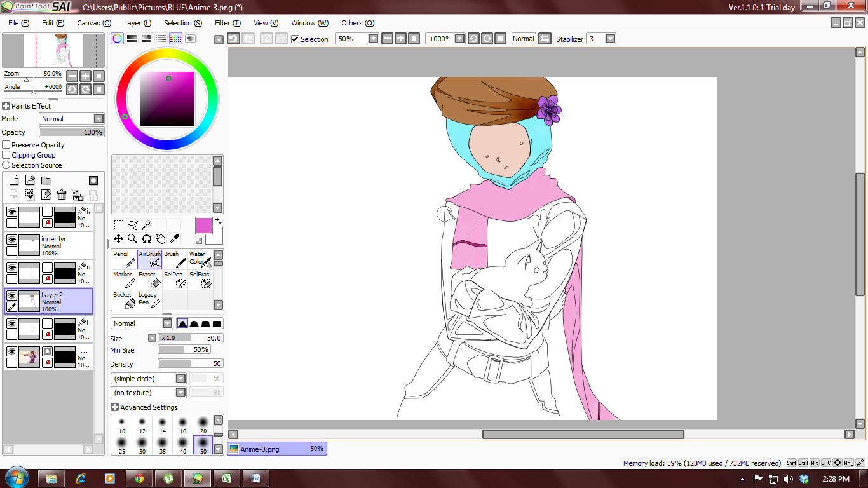This screenshot has height=488, width=868.
Task: Open the Window menu
Action: coord(309,23)
